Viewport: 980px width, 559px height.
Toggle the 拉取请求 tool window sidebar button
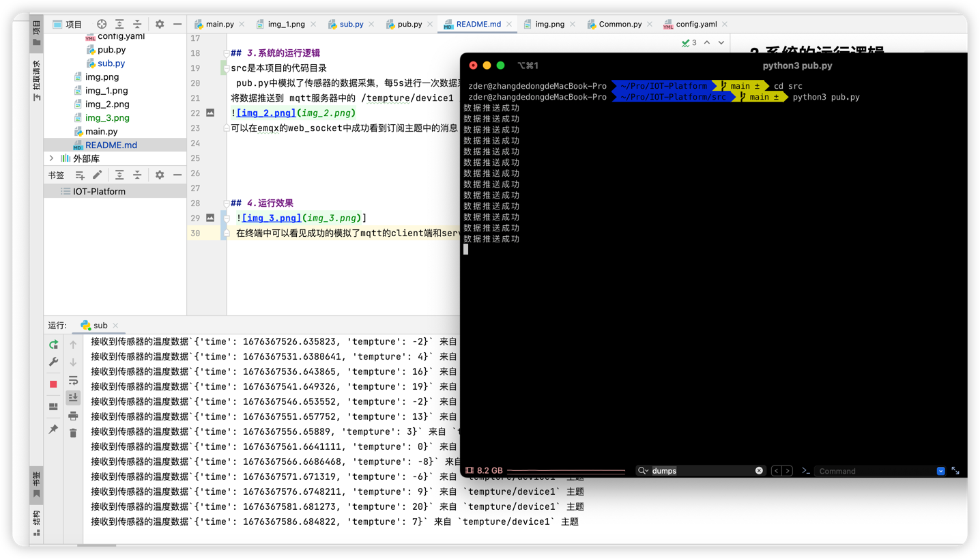pos(37,81)
